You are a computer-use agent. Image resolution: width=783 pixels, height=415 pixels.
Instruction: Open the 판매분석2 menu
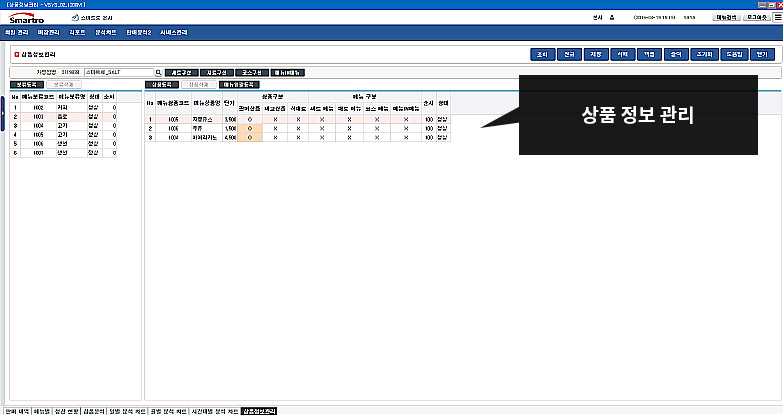coord(138,32)
